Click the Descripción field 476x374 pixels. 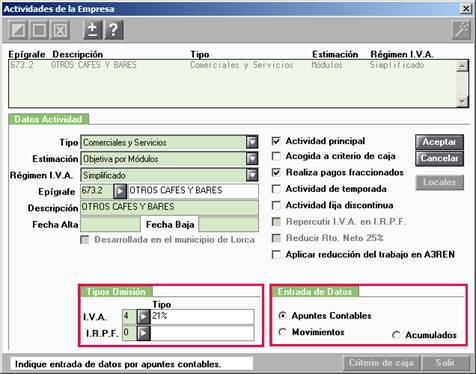tap(169, 207)
